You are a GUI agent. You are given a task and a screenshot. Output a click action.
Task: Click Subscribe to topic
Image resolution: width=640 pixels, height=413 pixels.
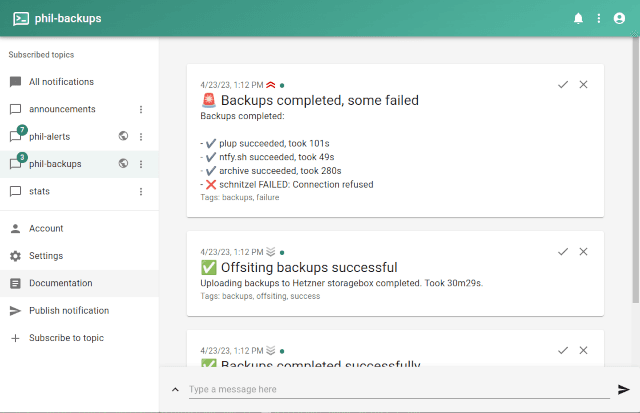[x=62, y=338]
